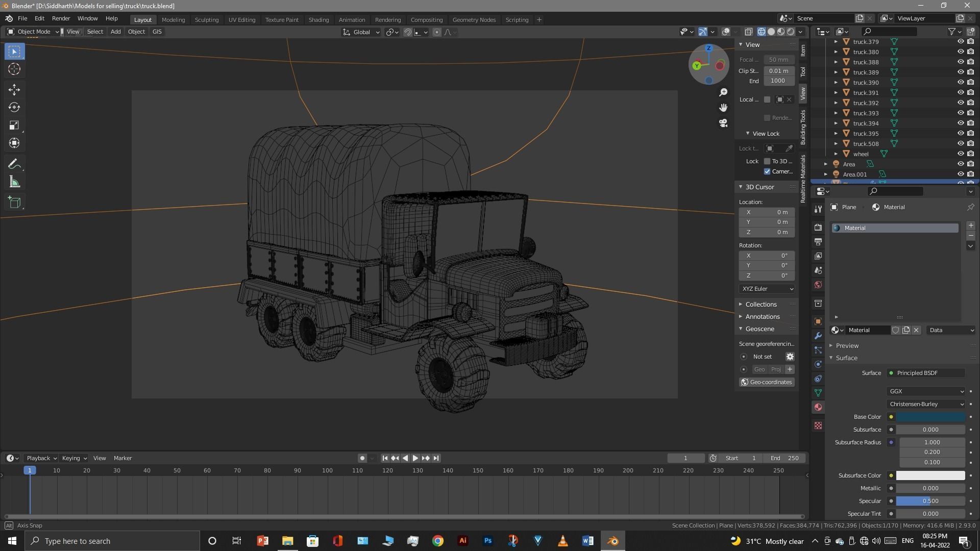Expand truck.388 in the outliner

point(836,62)
